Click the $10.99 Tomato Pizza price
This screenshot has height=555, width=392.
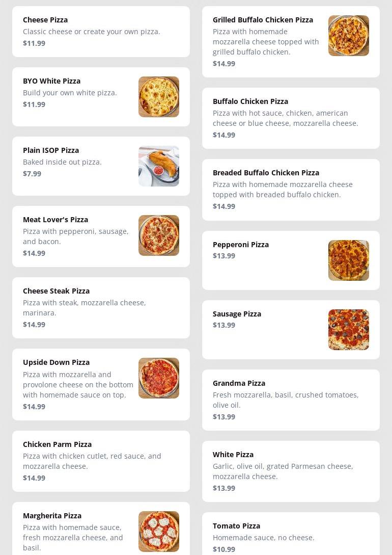pyautogui.click(x=224, y=549)
